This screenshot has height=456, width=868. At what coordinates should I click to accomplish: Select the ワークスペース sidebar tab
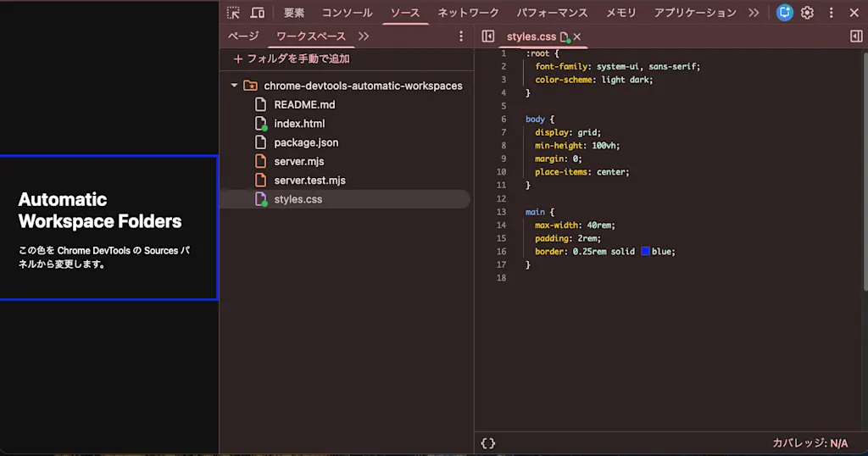pyautogui.click(x=311, y=36)
